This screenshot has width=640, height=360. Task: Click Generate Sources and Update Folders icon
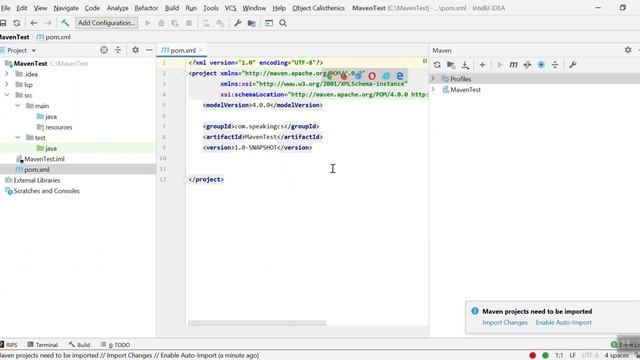pyautogui.click(x=451, y=65)
